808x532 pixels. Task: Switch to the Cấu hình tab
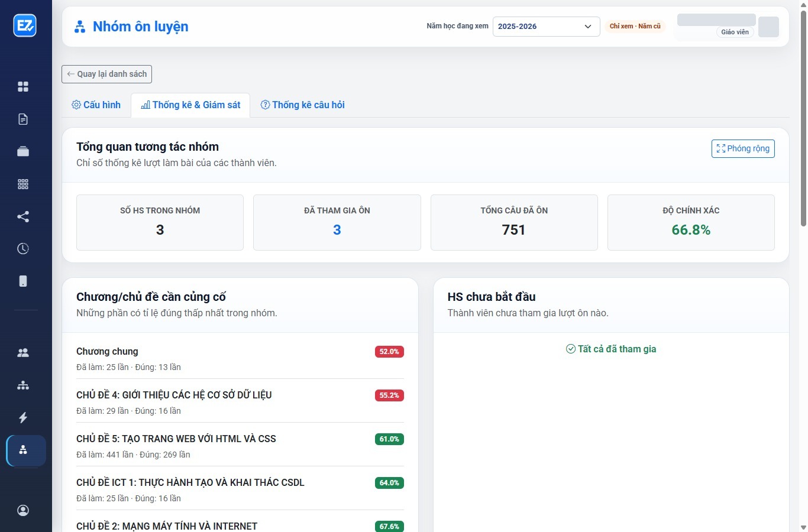[96, 105]
